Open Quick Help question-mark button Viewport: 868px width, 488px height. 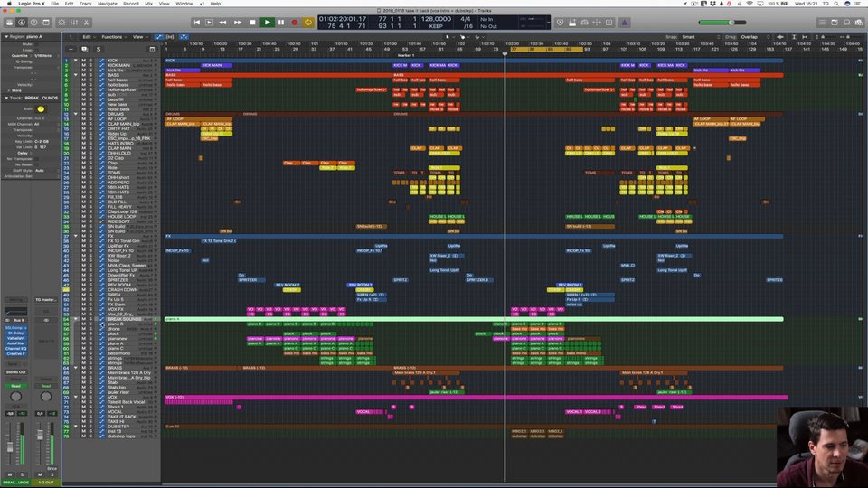pyautogui.click(x=33, y=23)
